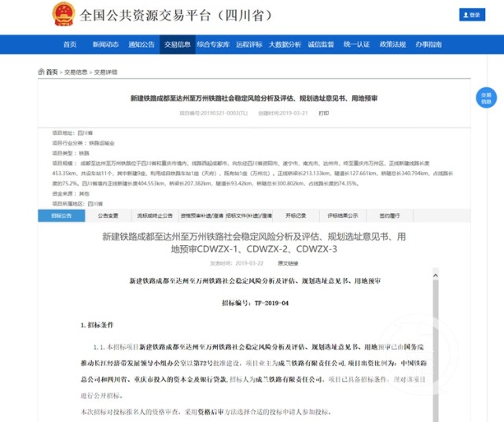
Task: Open the 原文链接 original link
Action: (x=288, y=263)
